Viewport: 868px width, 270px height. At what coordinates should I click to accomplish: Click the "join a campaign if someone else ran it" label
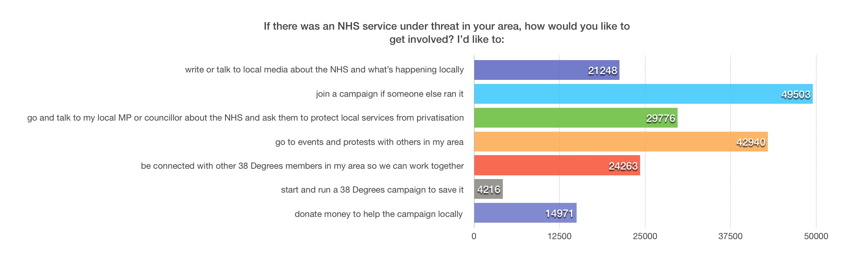[389, 94]
